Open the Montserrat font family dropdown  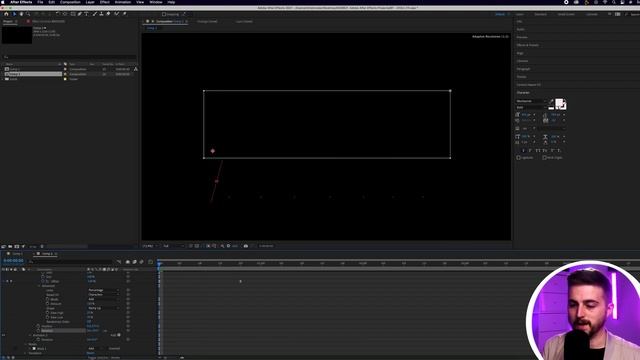(x=531, y=101)
